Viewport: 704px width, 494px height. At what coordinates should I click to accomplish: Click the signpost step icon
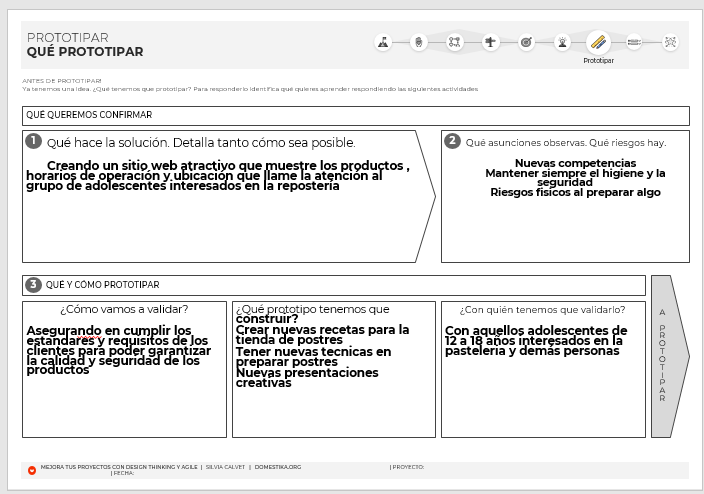pyautogui.click(x=490, y=42)
